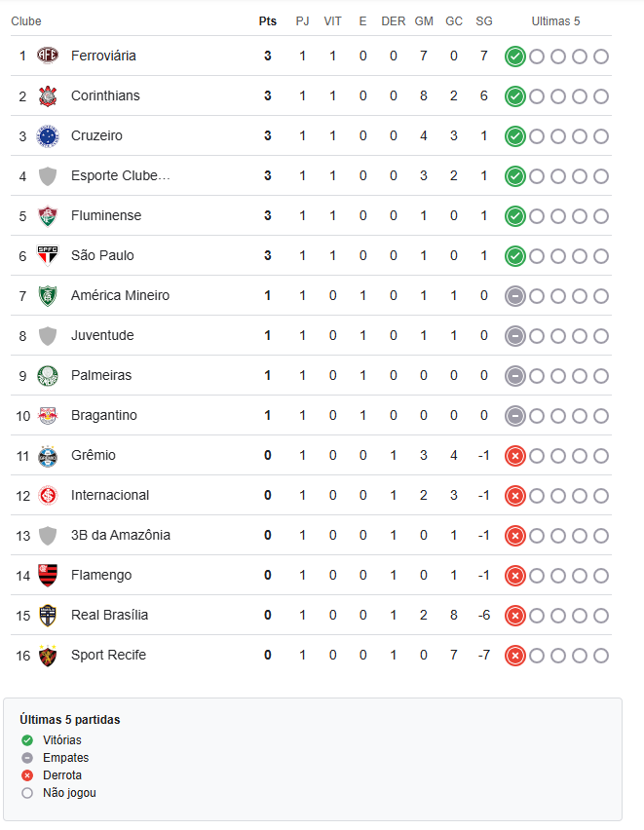
Task: Click Ferroviária's green victory result indicator
Action: tap(514, 57)
